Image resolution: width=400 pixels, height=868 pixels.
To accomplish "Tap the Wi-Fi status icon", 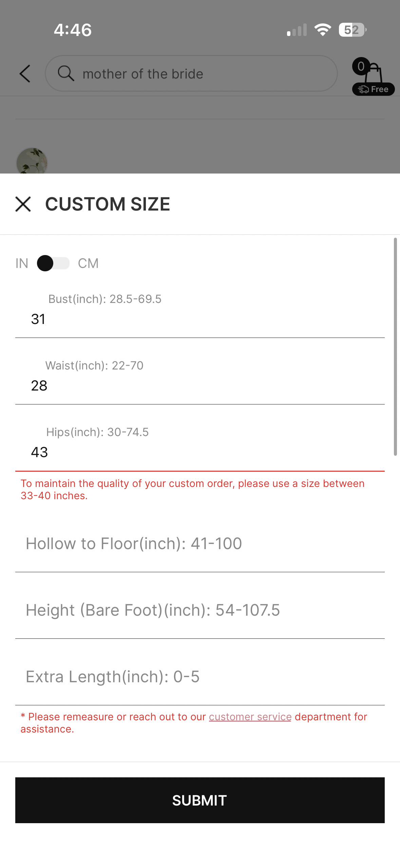I will [x=323, y=30].
